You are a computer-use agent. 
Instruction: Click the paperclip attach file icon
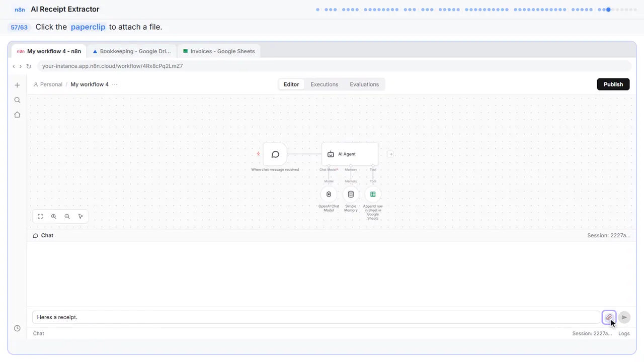click(609, 317)
